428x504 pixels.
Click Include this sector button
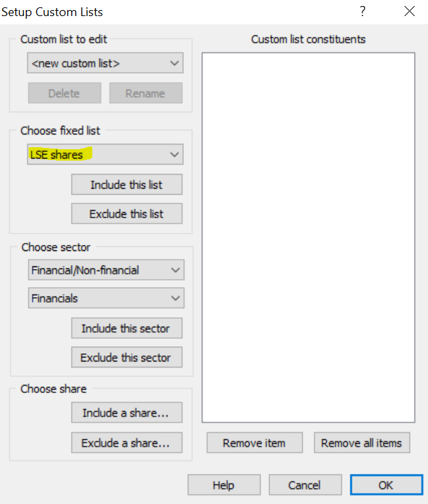(127, 328)
